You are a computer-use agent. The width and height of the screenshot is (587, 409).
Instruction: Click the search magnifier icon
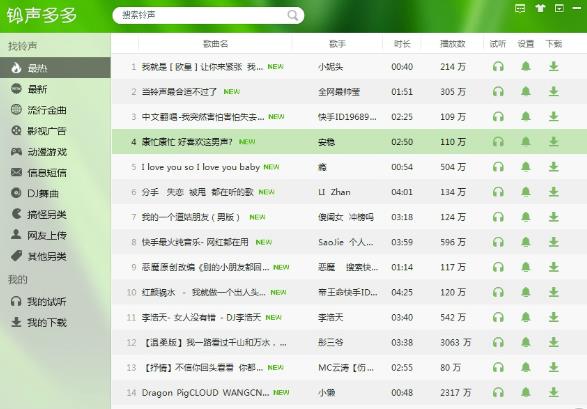(x=292, y=15)
